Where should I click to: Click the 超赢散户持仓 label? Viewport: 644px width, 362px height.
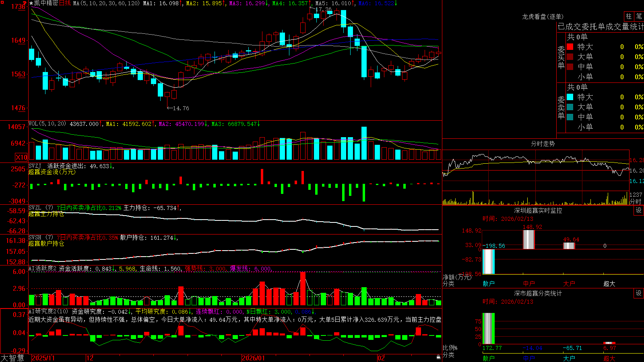(46, 244)
